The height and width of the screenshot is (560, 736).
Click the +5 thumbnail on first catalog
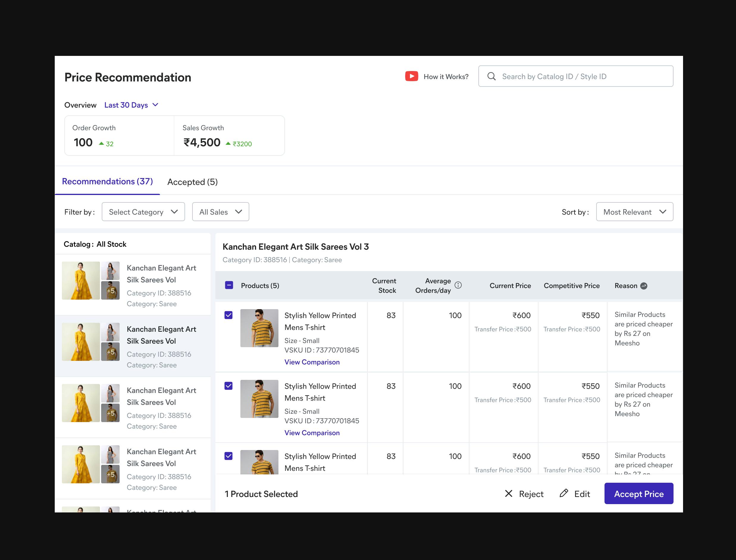point(110,291)
